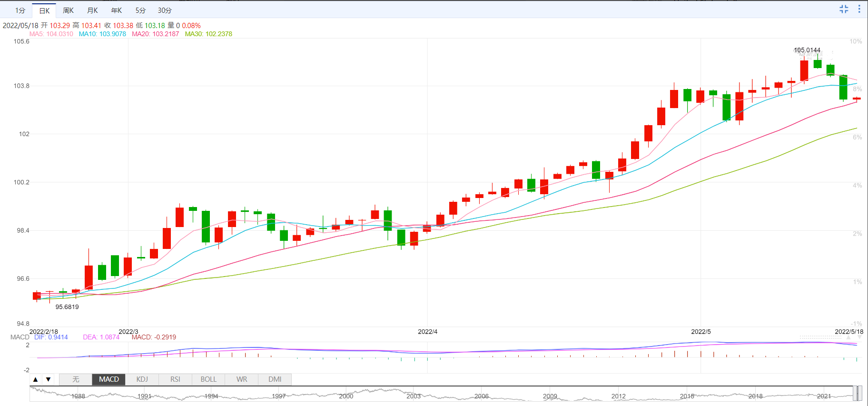Click the range slider handle at right end
Screen dimensions: 868x406
click(858, 394)
